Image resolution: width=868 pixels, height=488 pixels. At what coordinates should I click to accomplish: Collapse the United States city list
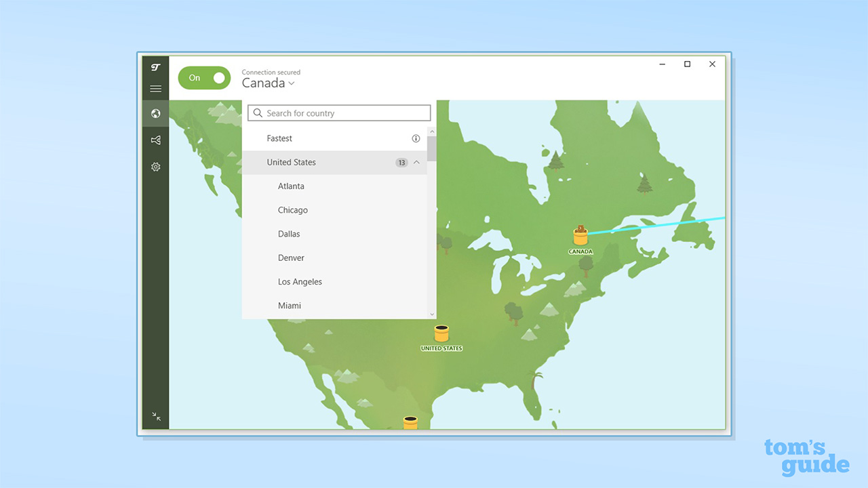[x=416, y=162]
